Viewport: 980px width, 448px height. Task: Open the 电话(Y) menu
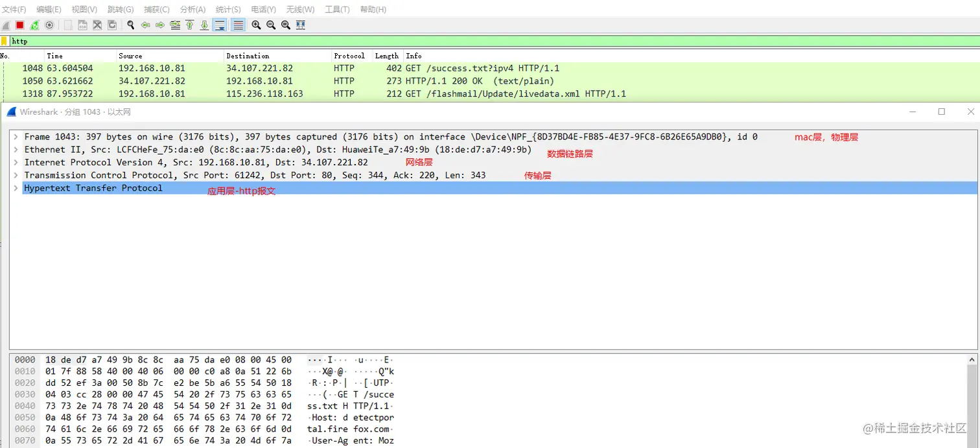coord(263,10)
